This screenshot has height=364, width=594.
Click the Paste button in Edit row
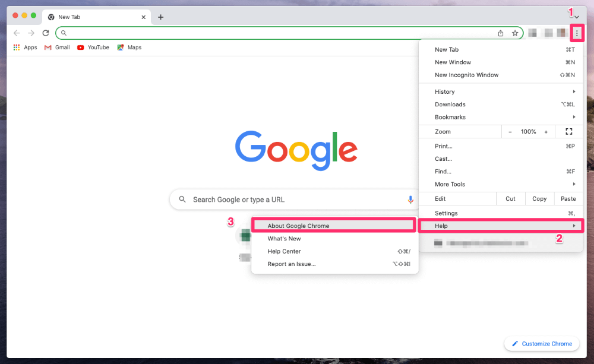click(568, 198)
